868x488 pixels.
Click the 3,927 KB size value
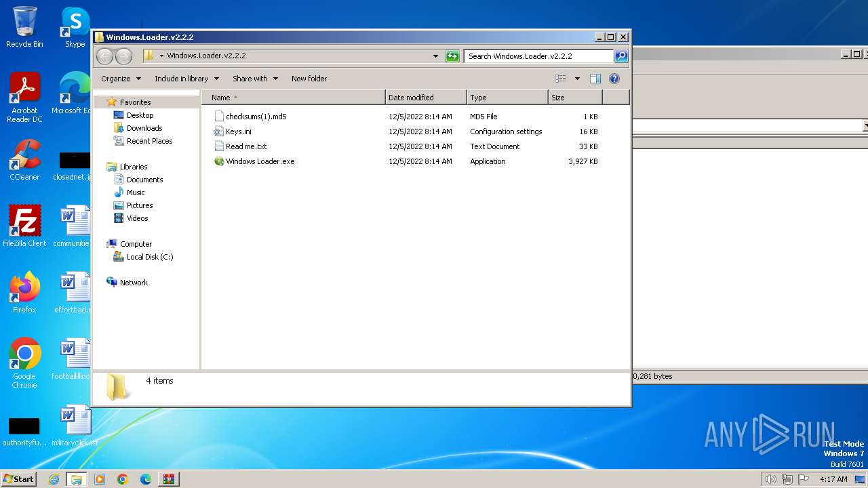tap(583, 161)
